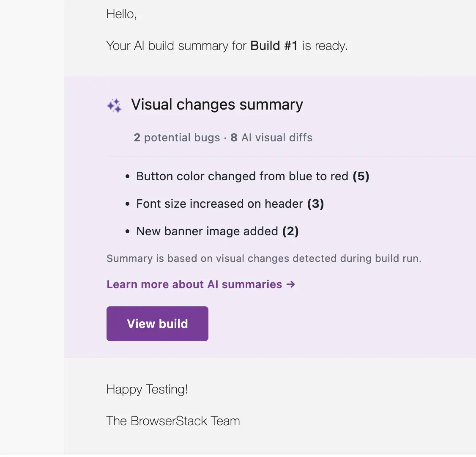Open the View build page
476x457 pixels.
click(x=157, y=323)
